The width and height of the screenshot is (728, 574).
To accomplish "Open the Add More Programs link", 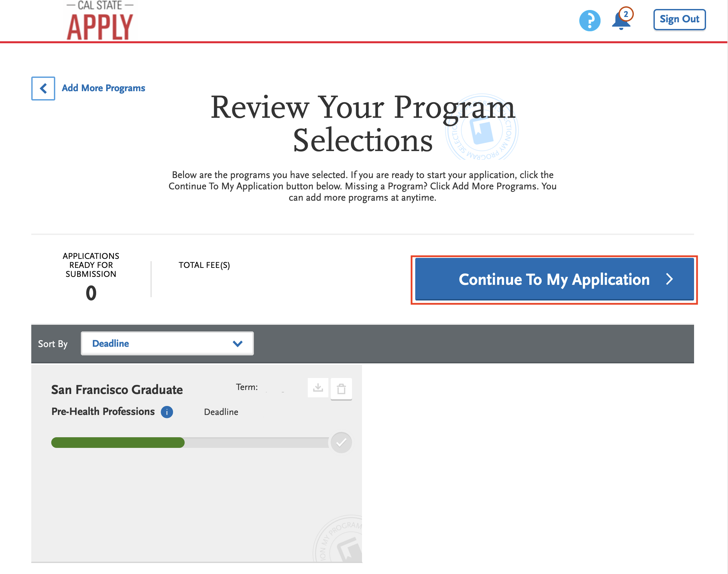I will (x=103, y=88).
